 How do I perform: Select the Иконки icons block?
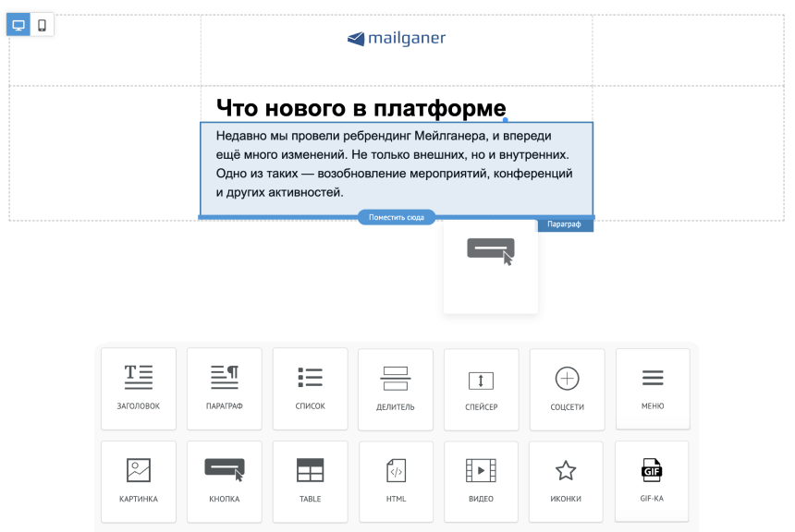[566, 481]
